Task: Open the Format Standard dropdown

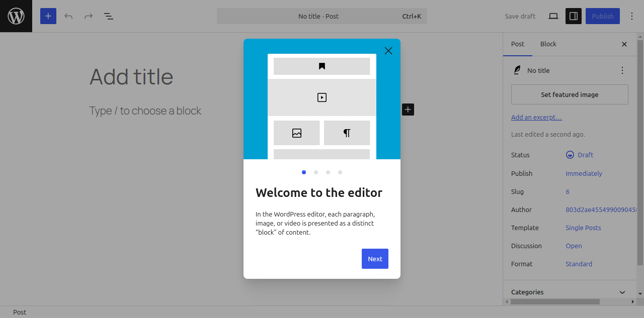Action: point(579,264)
